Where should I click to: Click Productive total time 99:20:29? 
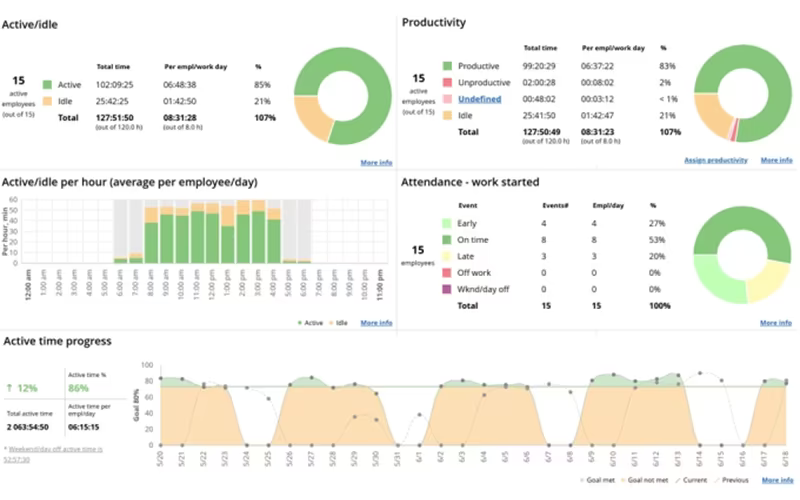click(539, 66)
